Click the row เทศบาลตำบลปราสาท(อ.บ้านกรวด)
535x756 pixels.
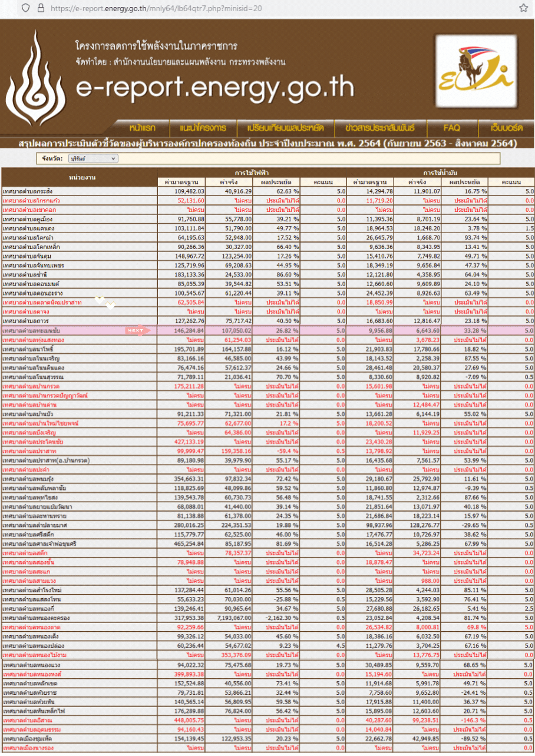(x=267, y=460)
